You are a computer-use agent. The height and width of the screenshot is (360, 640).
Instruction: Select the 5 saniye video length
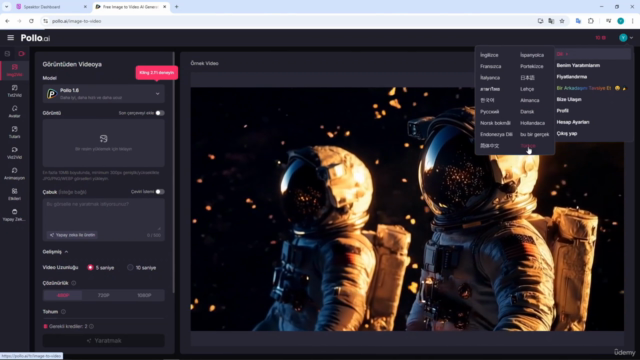click(101, 268)
